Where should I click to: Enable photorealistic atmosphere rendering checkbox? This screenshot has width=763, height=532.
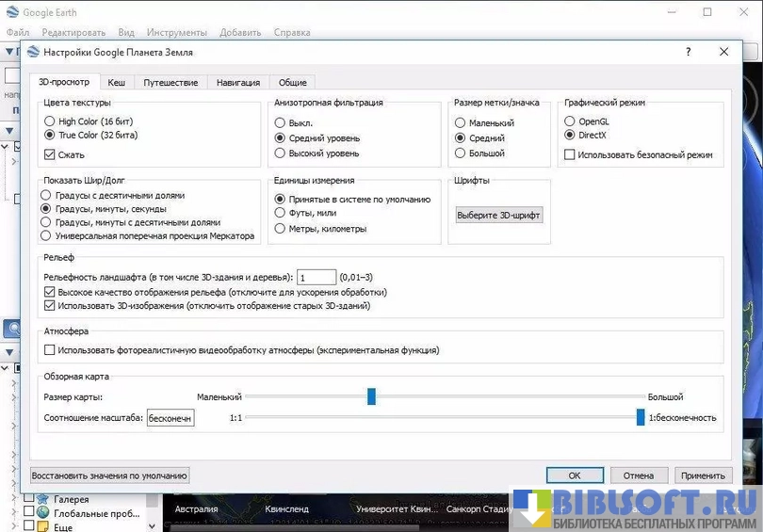(x=50, y=350)
